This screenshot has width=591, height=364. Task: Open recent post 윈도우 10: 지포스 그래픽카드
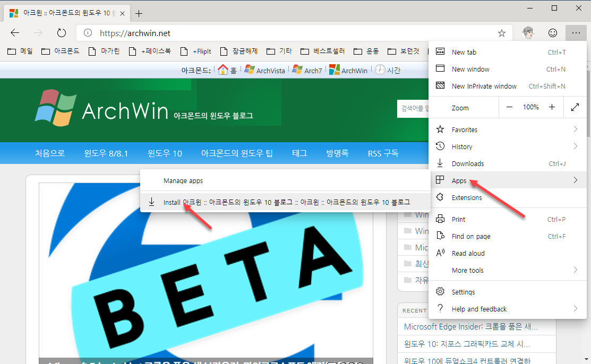tap(467, 344)
